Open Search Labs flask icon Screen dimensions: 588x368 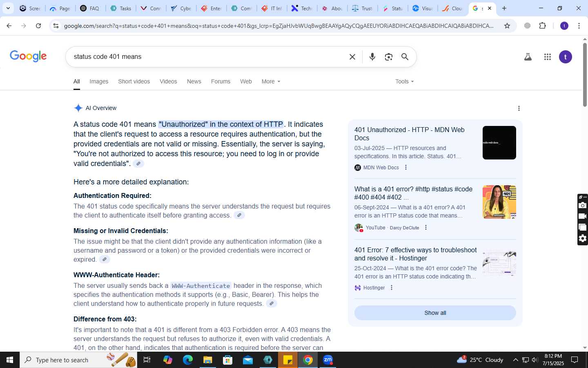point(528,57)
